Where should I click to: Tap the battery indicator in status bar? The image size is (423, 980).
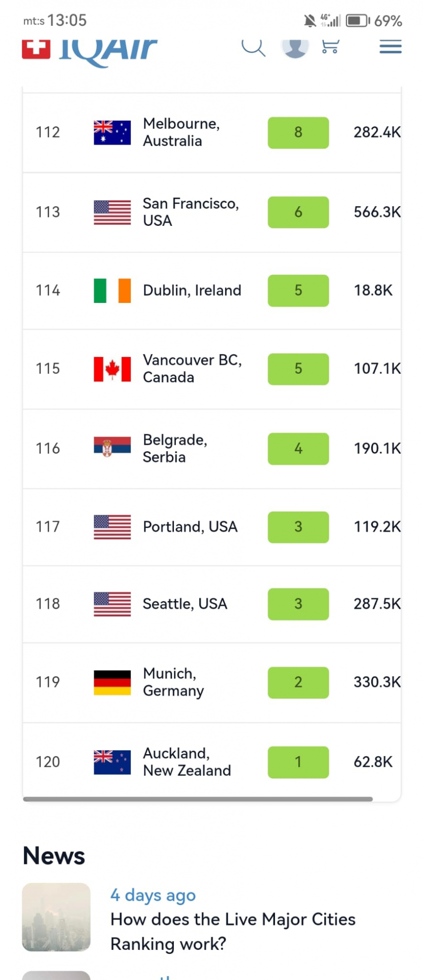coord(357,21)
